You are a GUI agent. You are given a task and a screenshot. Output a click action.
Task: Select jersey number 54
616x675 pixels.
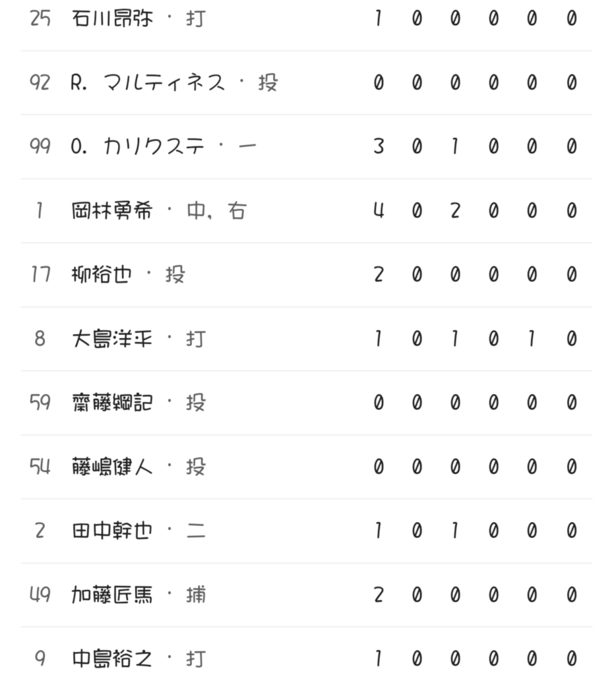click(x=40, y=467)
